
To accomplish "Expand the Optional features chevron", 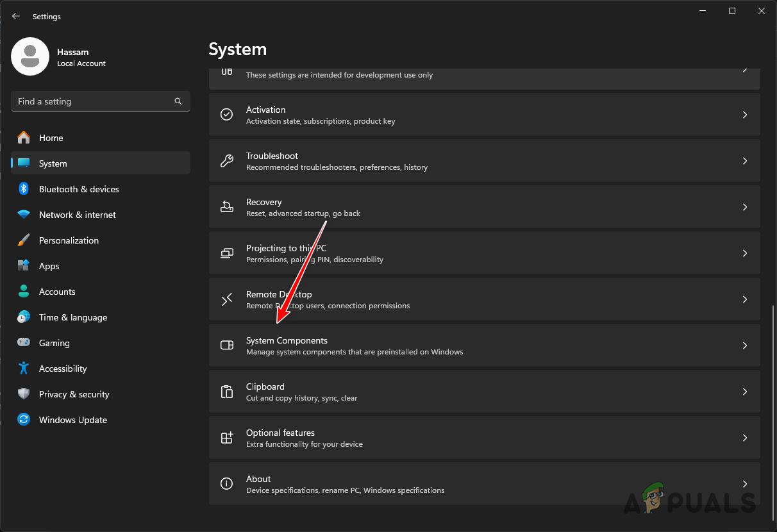I will coord(744,437).
